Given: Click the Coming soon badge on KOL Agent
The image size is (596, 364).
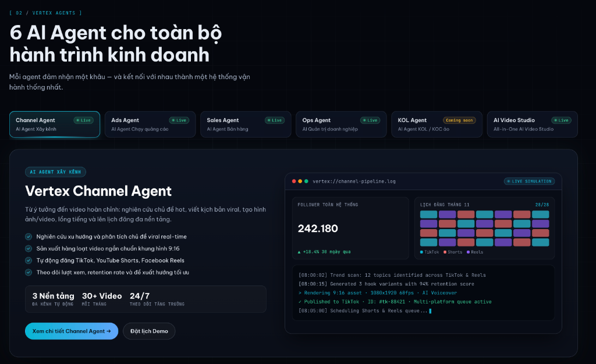Looking at the screenshot, I should click(x=459, y=120).
